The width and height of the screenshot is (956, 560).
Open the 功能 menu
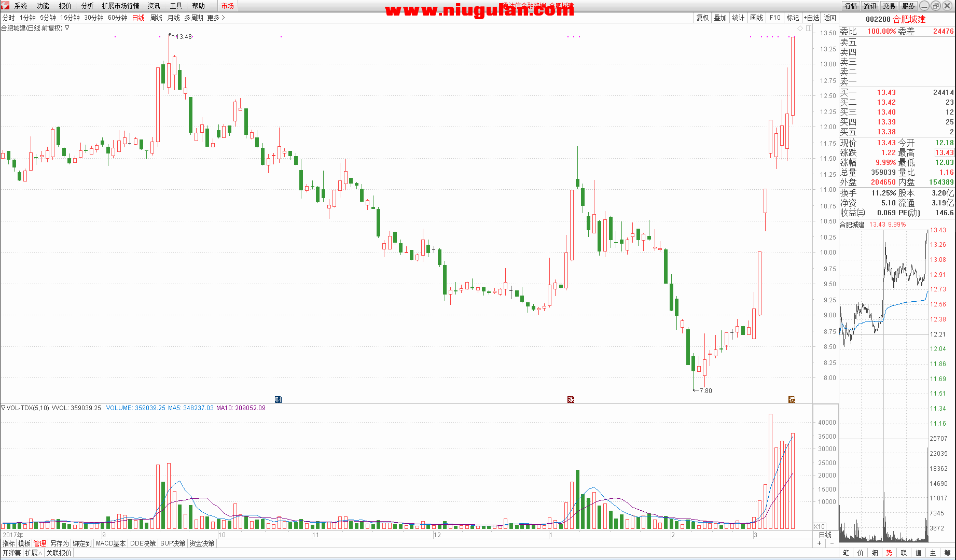[43, 6]
